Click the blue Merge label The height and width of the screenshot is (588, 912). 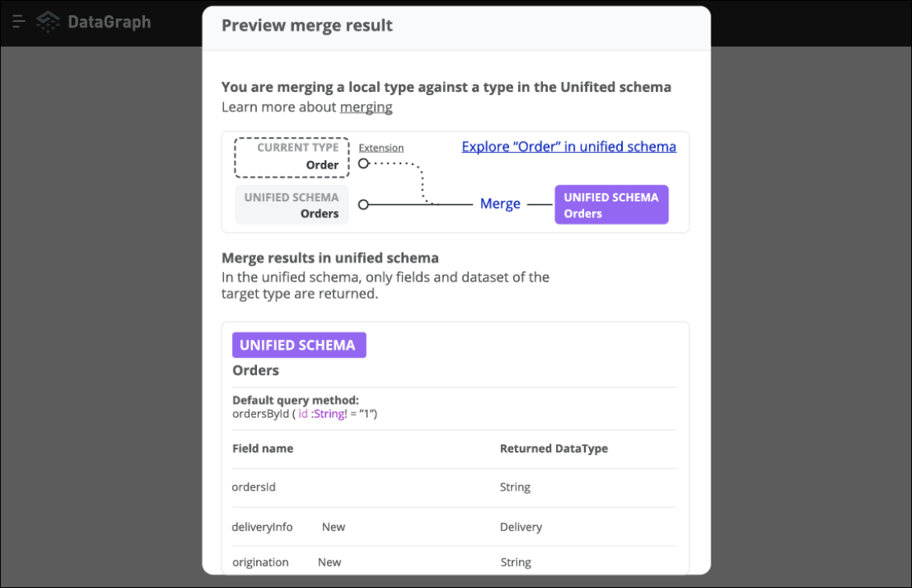coord(500,204)
